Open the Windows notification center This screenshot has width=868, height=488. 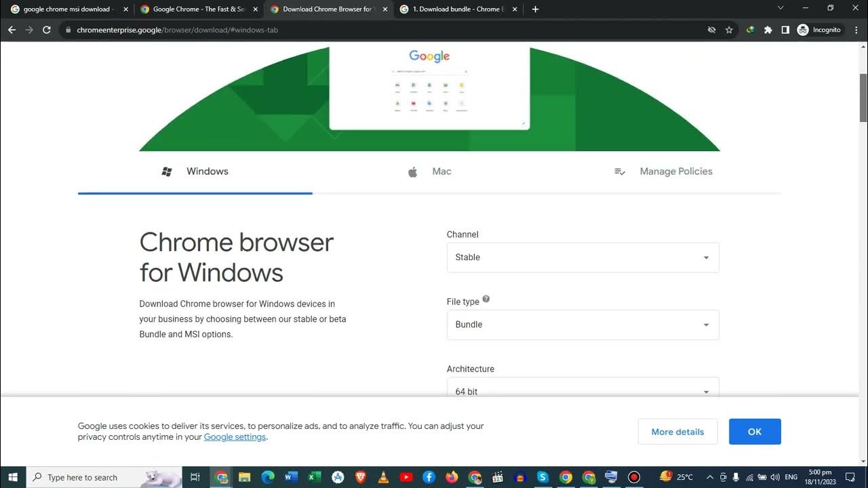tap(850, 477)
